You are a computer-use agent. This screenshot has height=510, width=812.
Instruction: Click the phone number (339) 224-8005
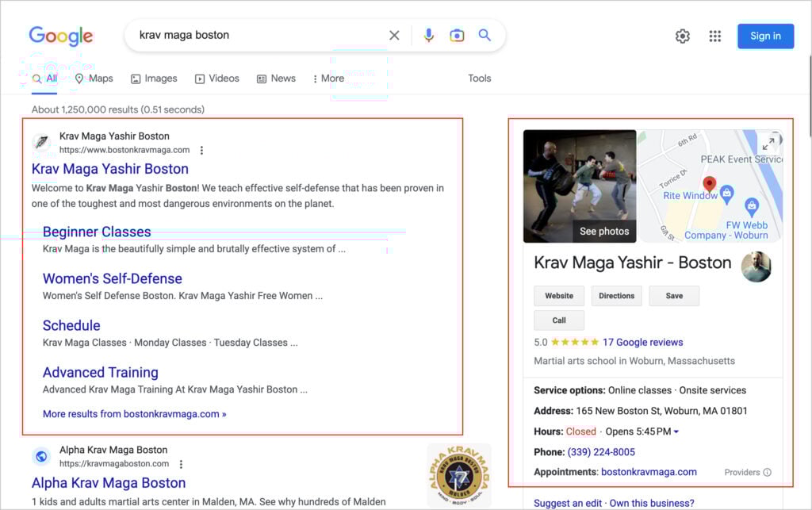pos(601,452)
